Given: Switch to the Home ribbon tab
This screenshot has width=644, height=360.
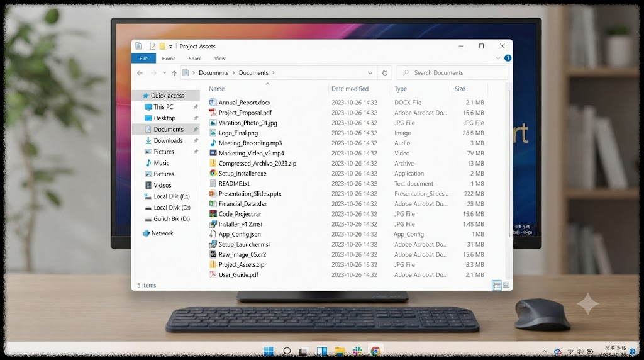Looking at the screenshot, I should pos(169,59).
